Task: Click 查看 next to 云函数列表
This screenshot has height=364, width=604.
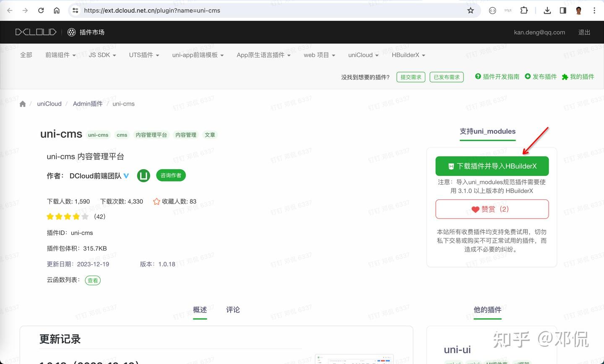Action: (93, 281)
